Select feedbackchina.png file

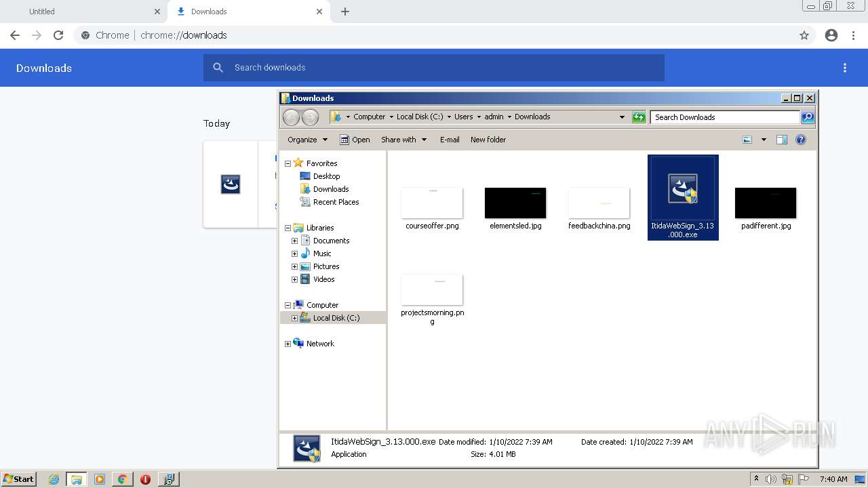click(x=599, y=209)
